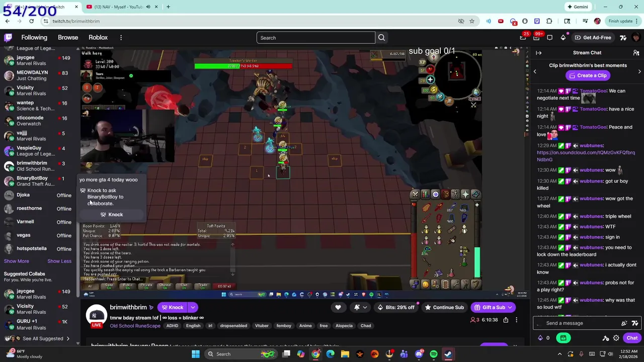The height and width of the screenshot is (362, 644).
Task: Click the Chat send button
Action: [632, 338]
